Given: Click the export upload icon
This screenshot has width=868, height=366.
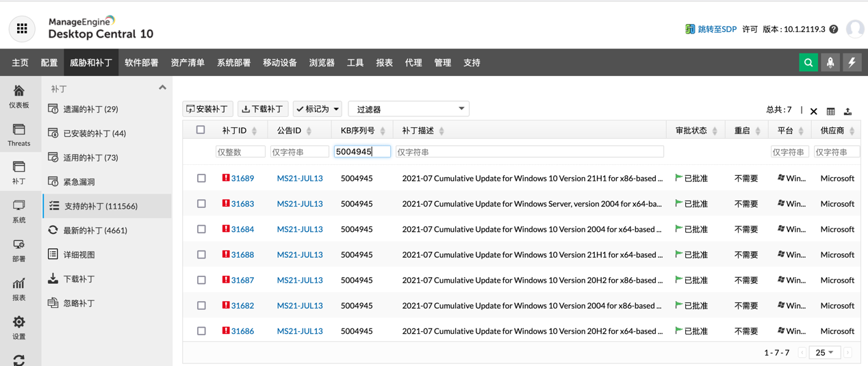Looking at the screenshot, I should click(847, 111).
